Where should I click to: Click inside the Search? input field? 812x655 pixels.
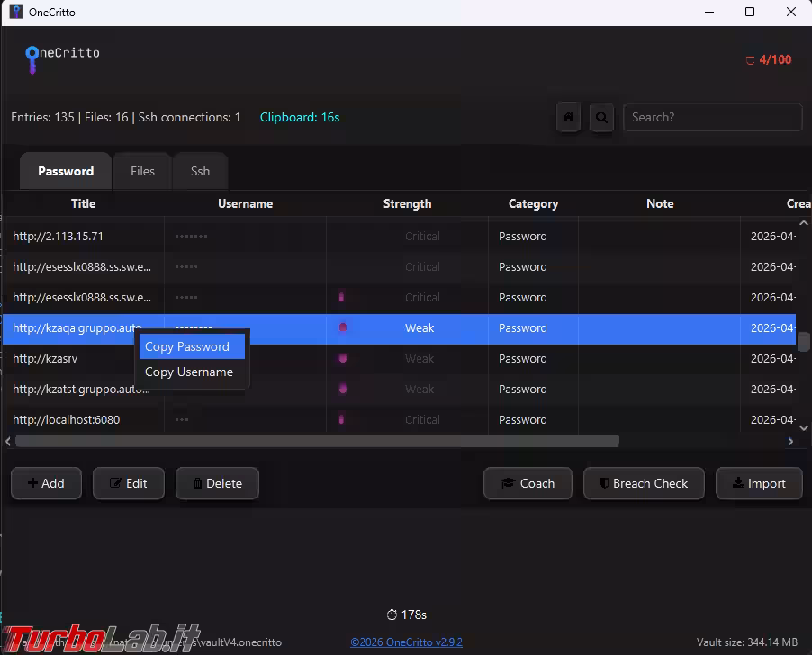[x=713, y=117]
